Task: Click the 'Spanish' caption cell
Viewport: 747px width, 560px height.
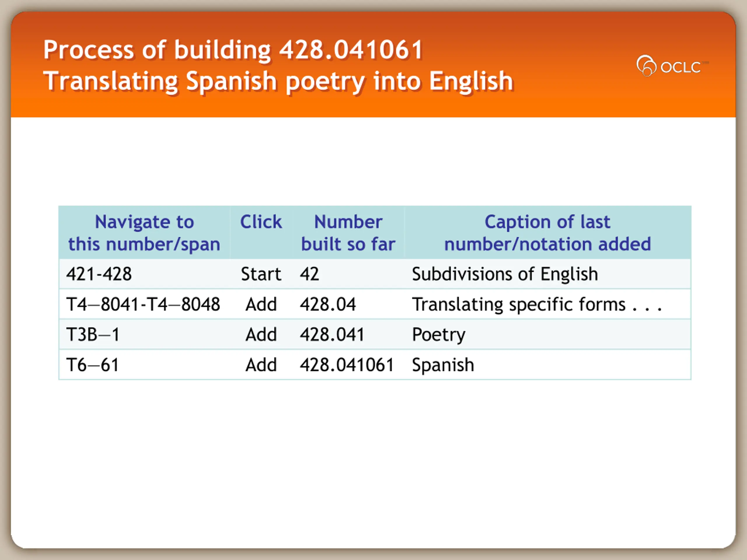Action: (x=443, y=365)
